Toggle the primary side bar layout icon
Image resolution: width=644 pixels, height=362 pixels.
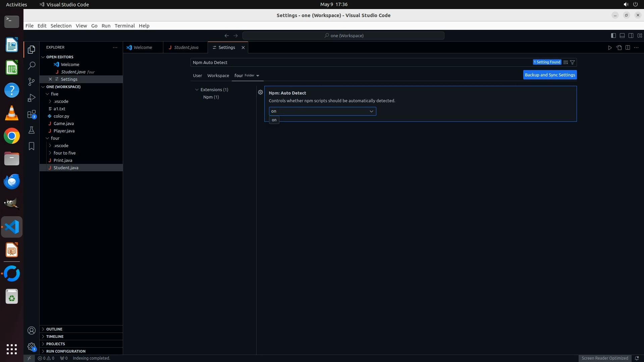pos(613,36)
